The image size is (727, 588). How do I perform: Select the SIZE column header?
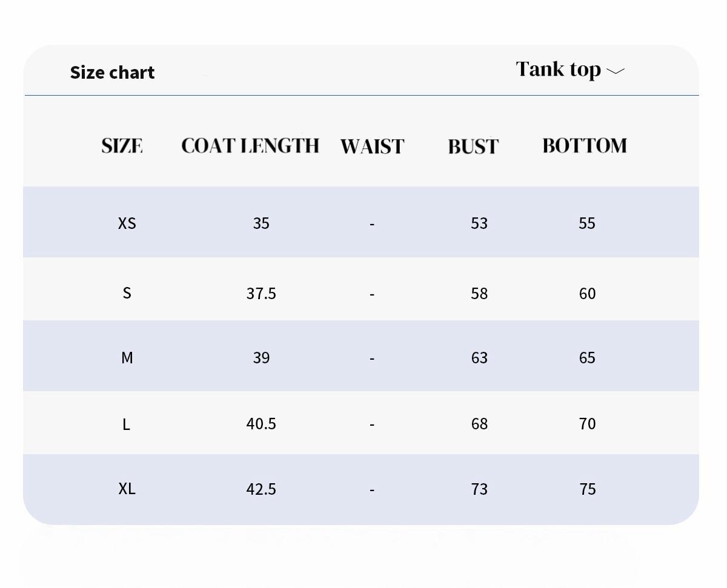pos(122,146)
